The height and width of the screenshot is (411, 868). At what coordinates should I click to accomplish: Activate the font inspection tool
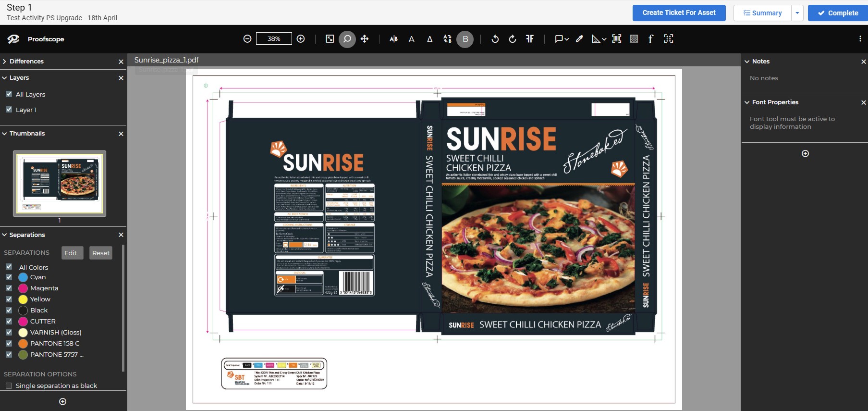(x=651, y=39)
